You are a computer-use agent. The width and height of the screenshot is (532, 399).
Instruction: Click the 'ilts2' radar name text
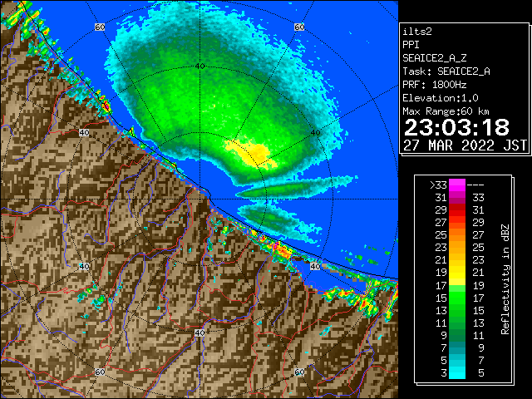point(417,32)
